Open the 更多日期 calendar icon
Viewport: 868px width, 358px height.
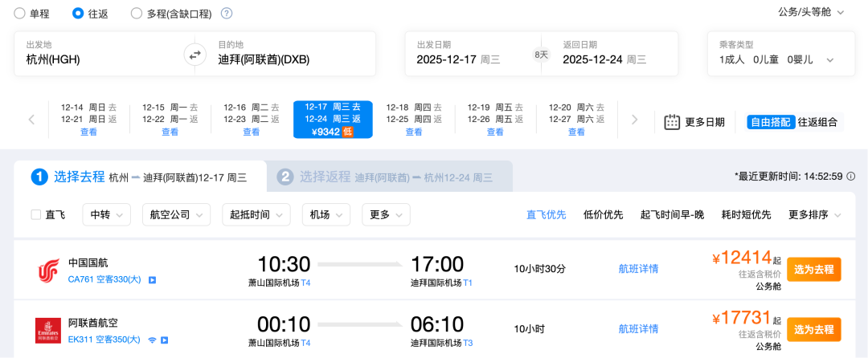pyautogui.click(x=673, y=122)
